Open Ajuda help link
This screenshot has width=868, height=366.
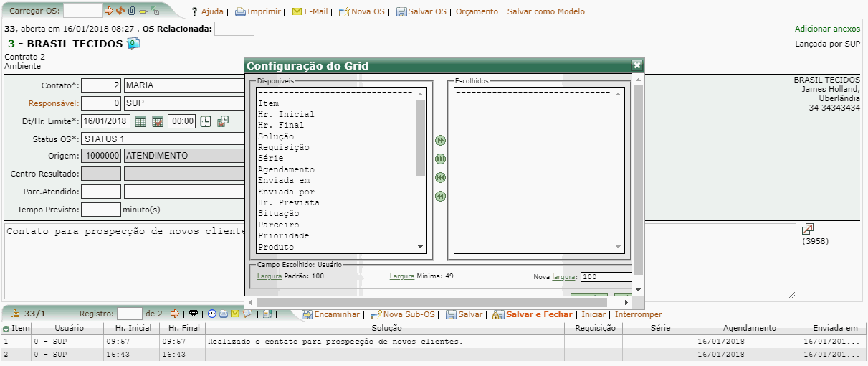(212, 11)
